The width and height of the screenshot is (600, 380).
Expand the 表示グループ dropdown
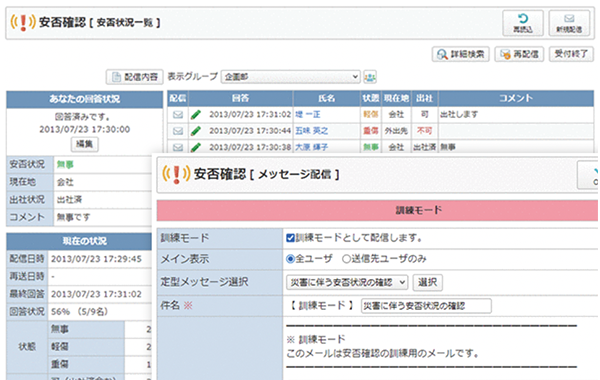coord(291,77)
